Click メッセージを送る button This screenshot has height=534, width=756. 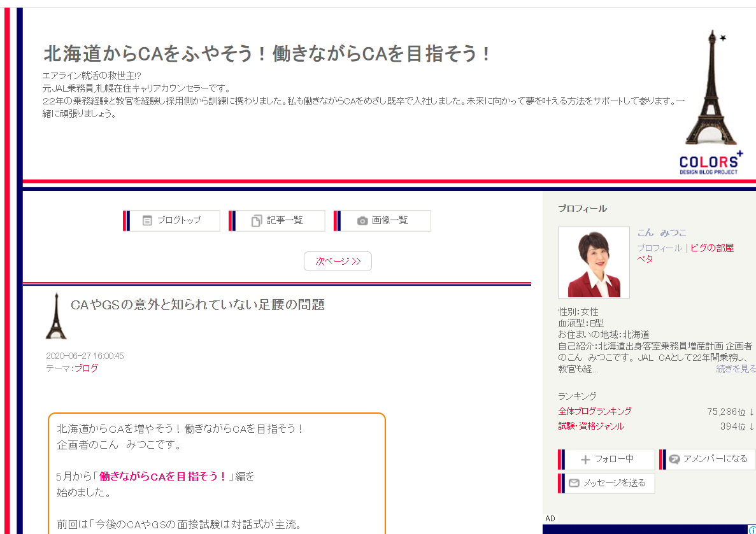point(606,483)
